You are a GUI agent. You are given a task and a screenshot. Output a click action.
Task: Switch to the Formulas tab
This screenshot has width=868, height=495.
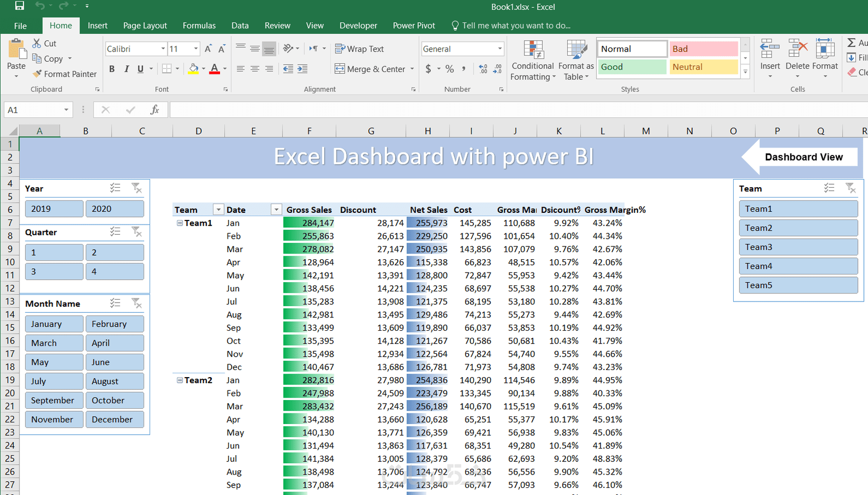pyautogui.click(x=199, y=26)
